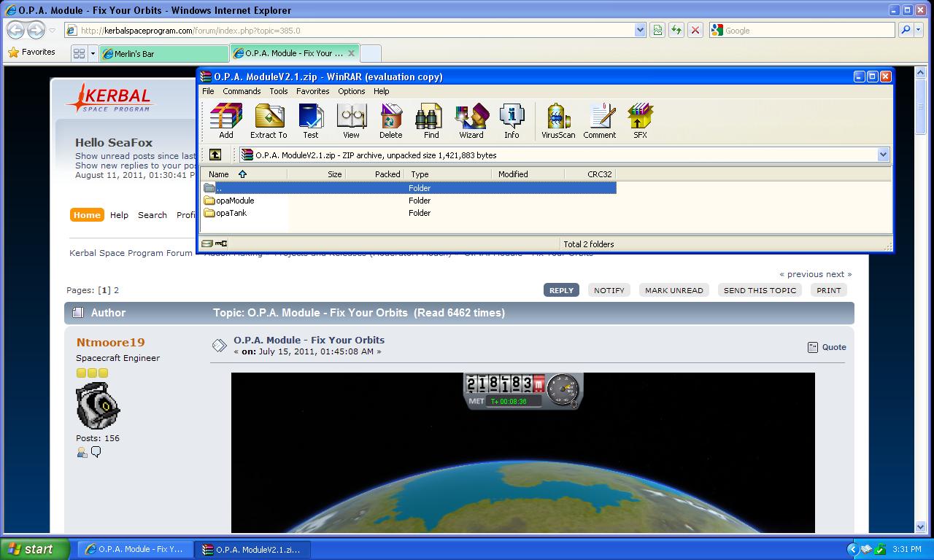Screen dimensions: 934x560
Task: Sort WinRAR list by Name column
Action: tap(244, 174)
